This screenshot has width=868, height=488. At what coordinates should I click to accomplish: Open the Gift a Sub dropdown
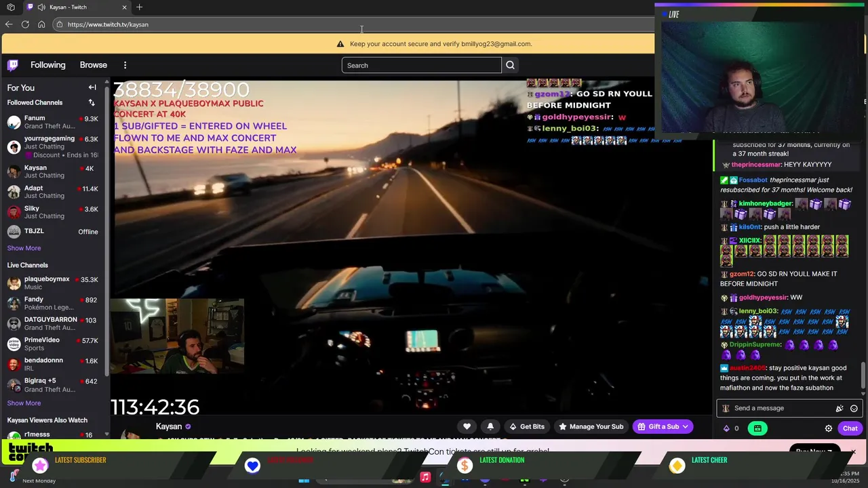(663, 426)
